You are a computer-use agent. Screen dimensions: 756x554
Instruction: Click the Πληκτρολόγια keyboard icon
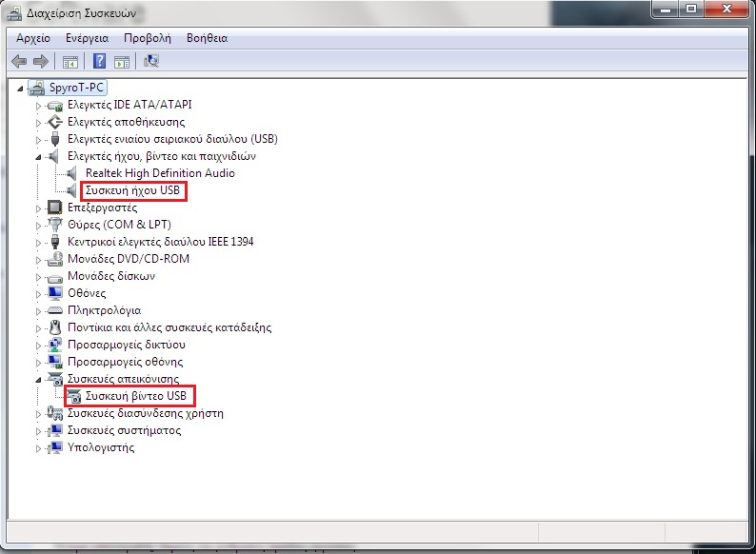(x=55, y=310)
